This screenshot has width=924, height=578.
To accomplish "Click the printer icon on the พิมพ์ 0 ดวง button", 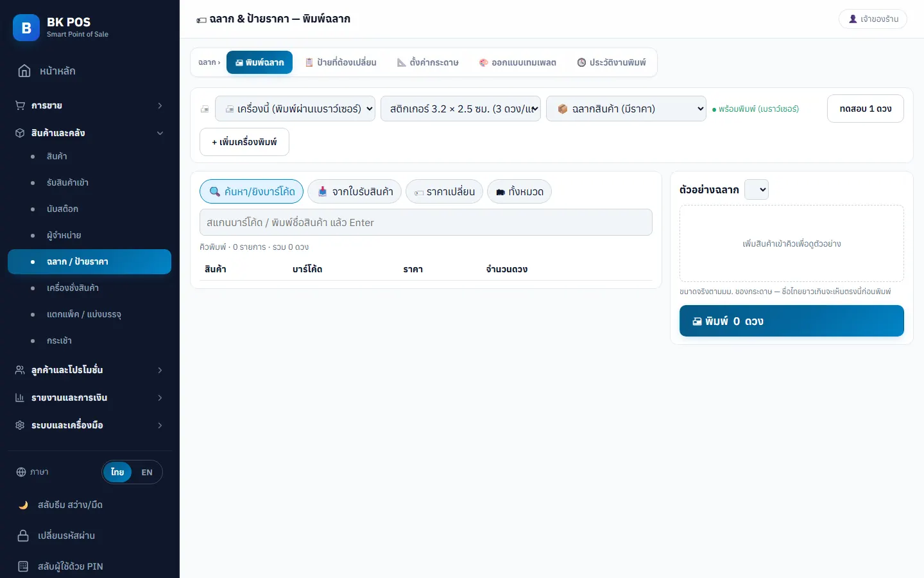I will tap(697, 321).
